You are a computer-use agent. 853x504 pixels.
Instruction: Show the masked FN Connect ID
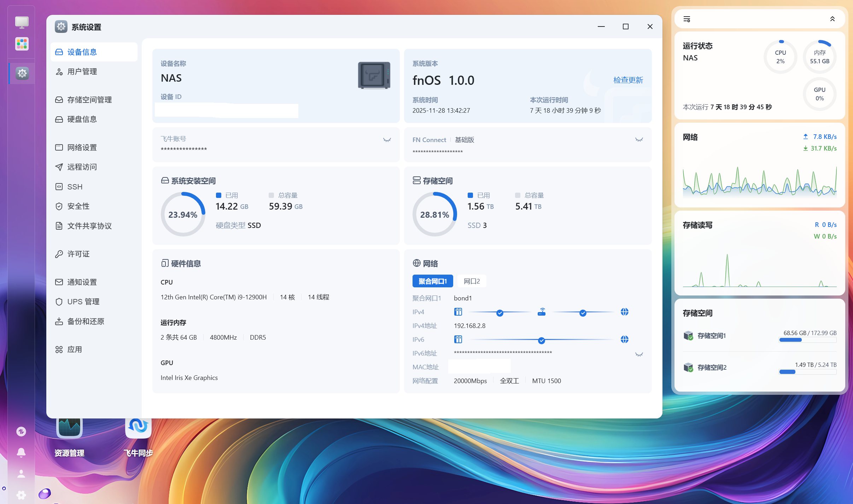click(x=639, y=140)
